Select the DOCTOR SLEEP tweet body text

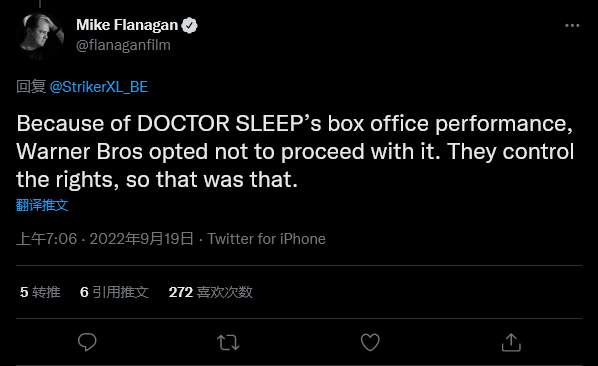pyautogui.click(x=295, y=151)
